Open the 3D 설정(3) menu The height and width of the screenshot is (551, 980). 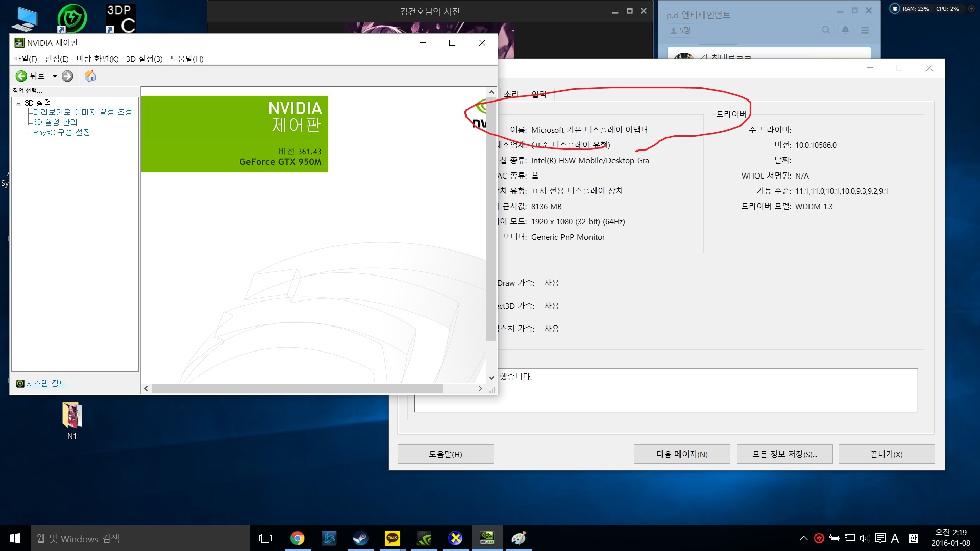(x=144, y=59)
